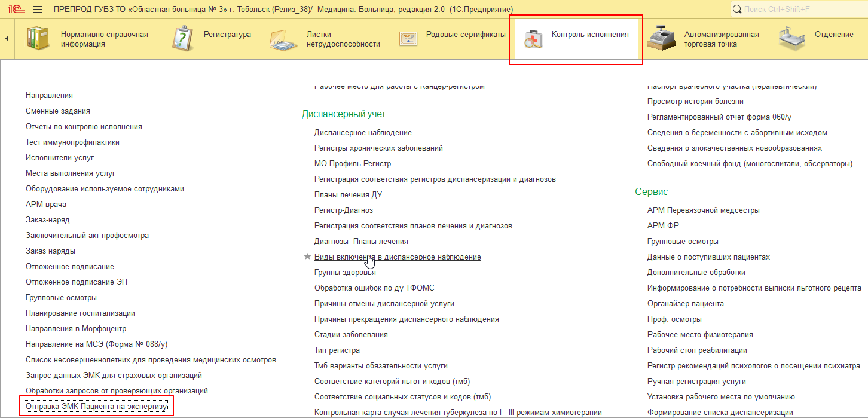Click the Родовые сертификаты certificate icon
868x418 pixels.
(408, 39)
